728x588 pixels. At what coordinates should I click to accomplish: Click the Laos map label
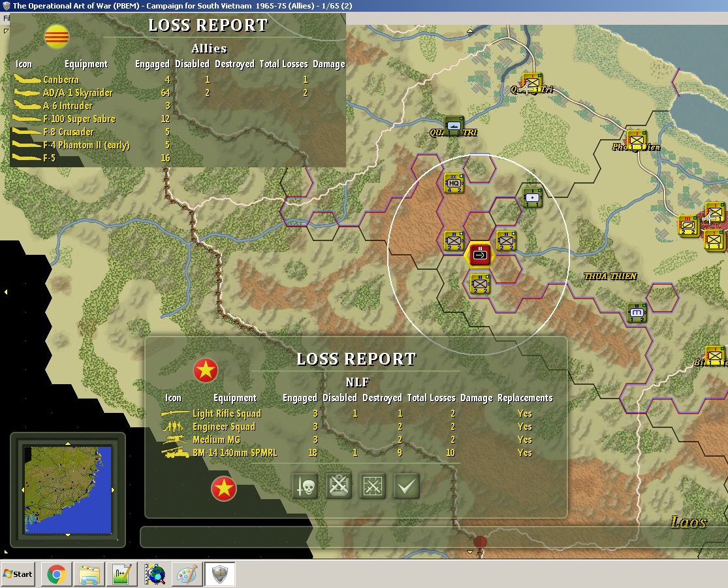click(689, 522)
